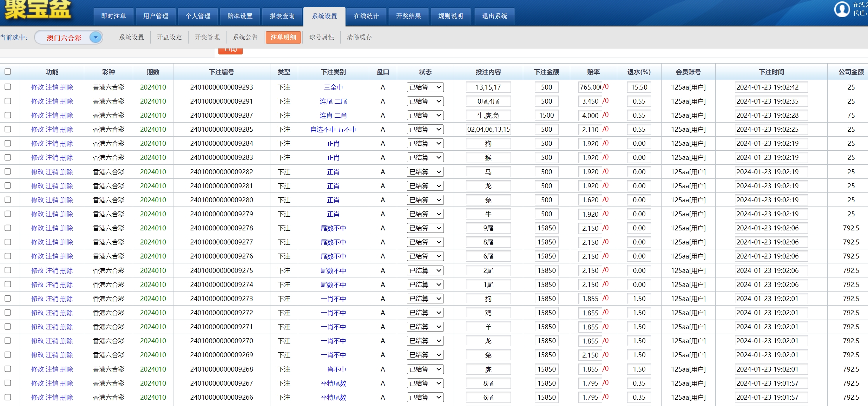Click 注销 for bet 24010000000009270
The image size is (868, 406).
point(52,341)
